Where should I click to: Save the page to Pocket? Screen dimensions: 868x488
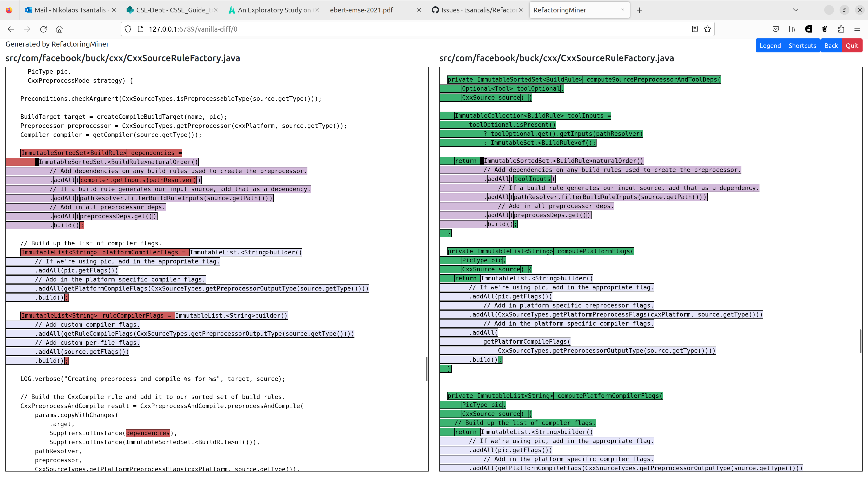tap(775, 29)
